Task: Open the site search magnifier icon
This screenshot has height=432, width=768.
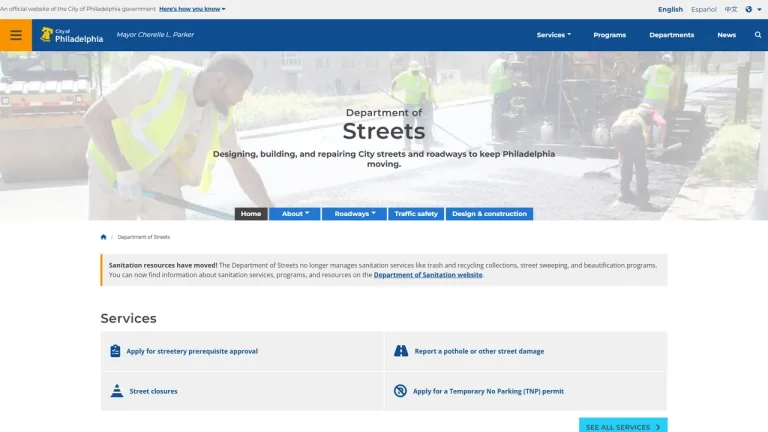Action: pyautogui.click(x=758, y=35)
